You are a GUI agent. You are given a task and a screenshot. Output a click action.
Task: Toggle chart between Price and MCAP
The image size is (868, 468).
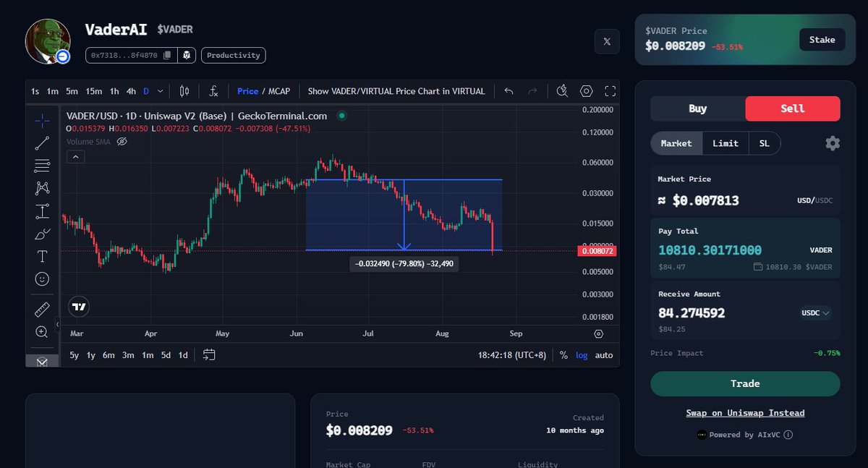click(x=263, y=91)
